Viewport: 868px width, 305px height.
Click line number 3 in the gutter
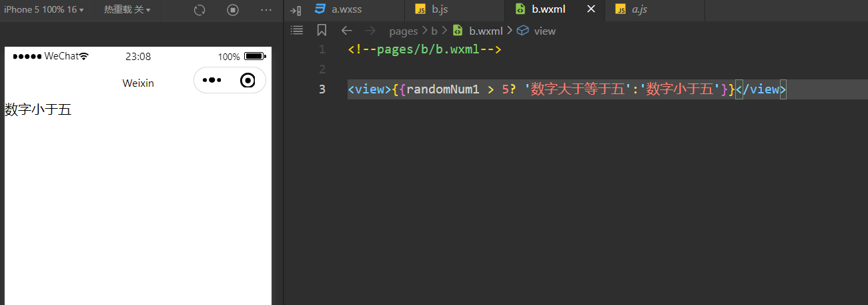click(x=322, y=89)
